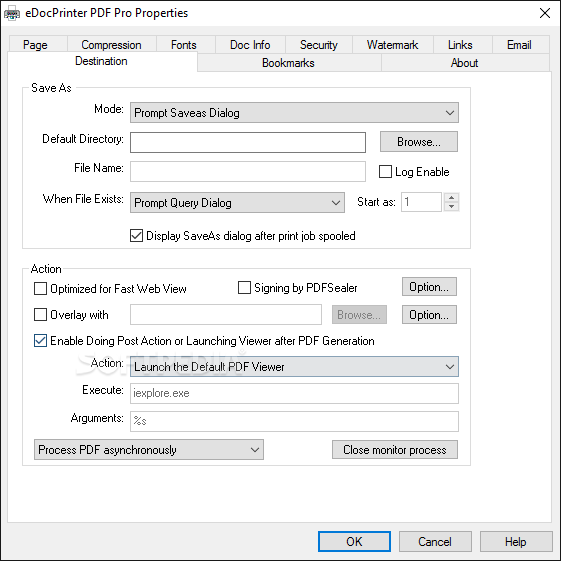Click the Arguments field showing %s
Image resolution: width=561 pixels, height=561 pixels.
(294, 421)
